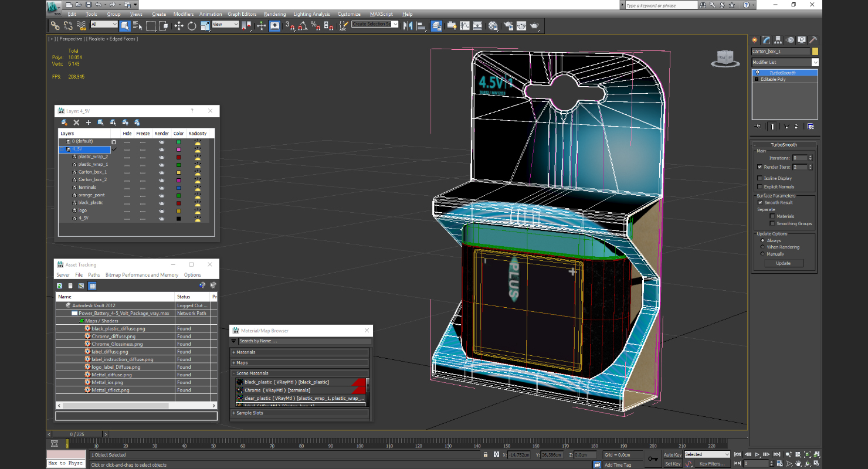Click Add Time Tag
The height and width of the screenshot is (469, 868).
click(x=618, y=465)
